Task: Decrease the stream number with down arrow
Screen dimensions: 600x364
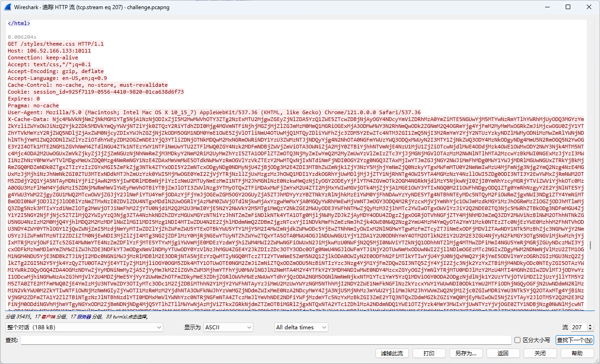Action: coord(590,329)
